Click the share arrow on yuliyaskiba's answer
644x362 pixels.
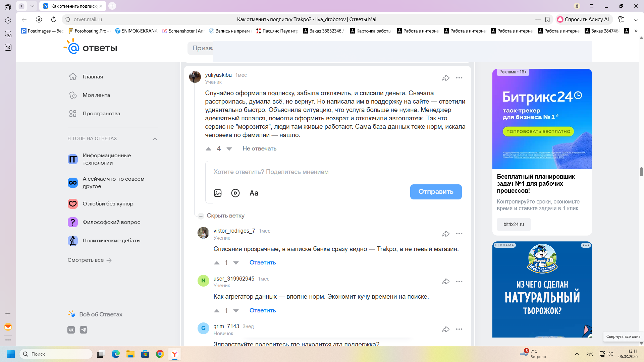tap(445, 78)
